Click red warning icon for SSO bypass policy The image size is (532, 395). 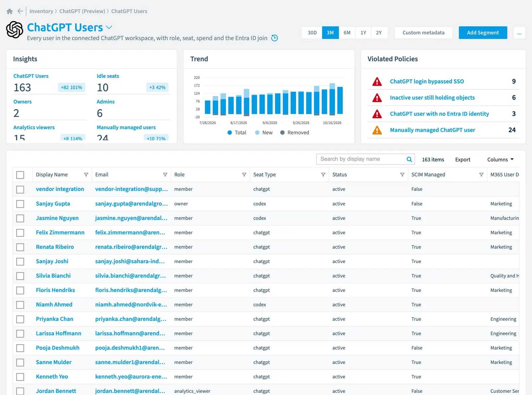click(377, 81)
